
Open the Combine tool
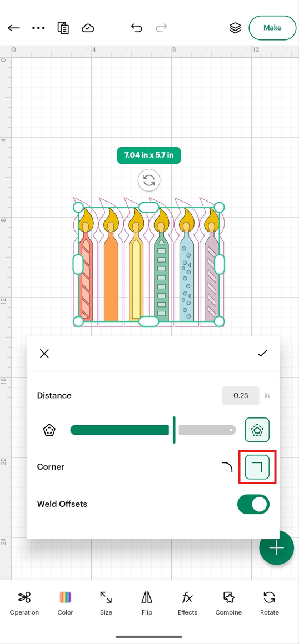[x=228, y=603]
